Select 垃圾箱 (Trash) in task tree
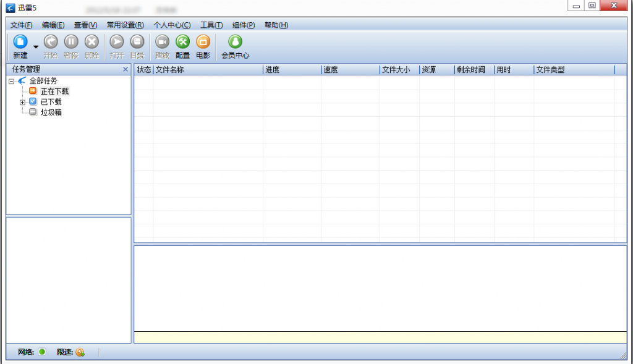 (51, 112)
